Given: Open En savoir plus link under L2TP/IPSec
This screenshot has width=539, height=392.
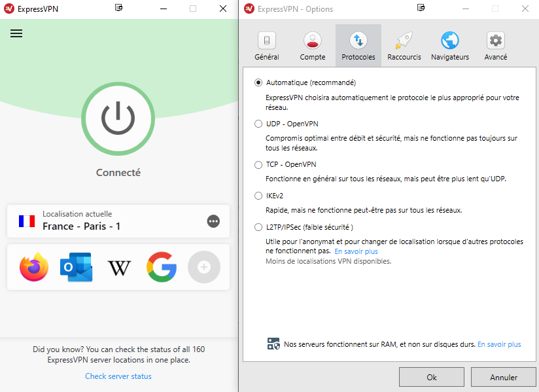Looking at the screenshot, I should 356,251.
